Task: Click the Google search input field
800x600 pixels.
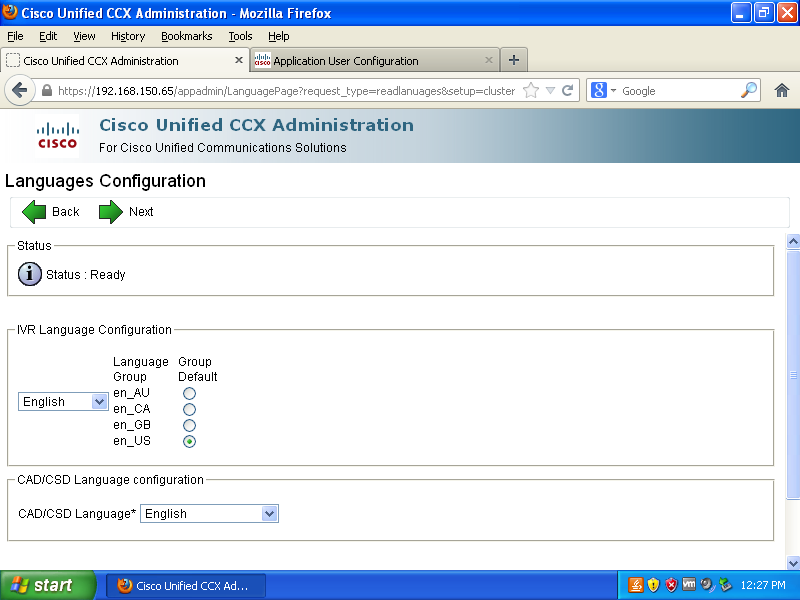Action: pos(679,91)
